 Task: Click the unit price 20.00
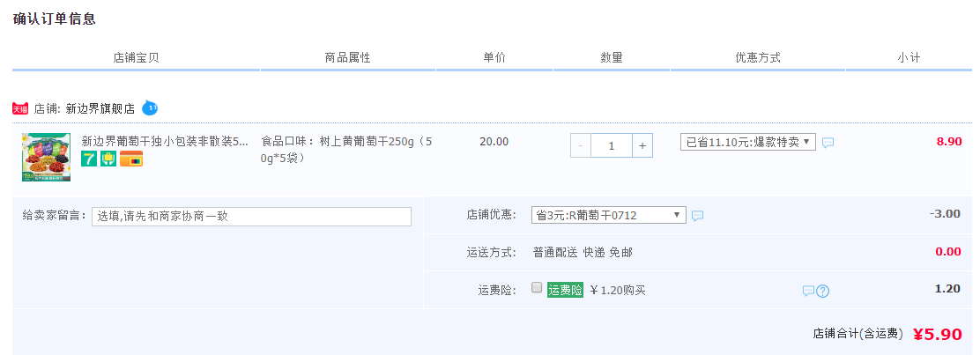494,141
